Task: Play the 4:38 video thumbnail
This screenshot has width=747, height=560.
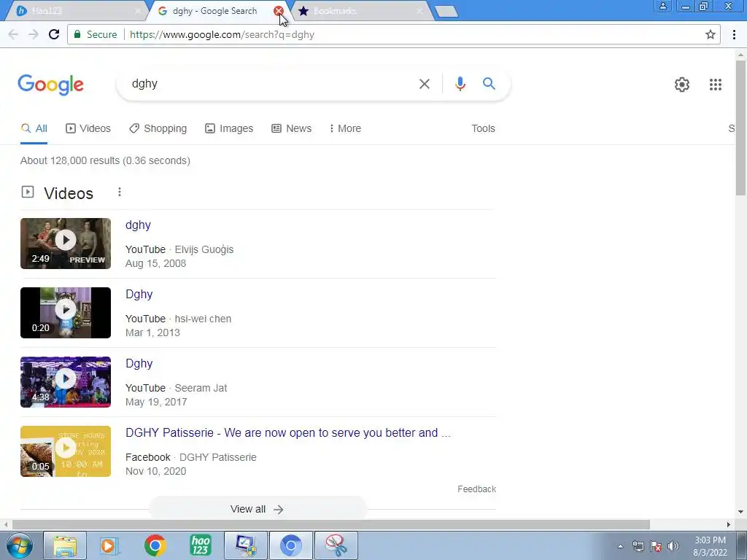Action: pyautogui.click(x=66, y=382)
